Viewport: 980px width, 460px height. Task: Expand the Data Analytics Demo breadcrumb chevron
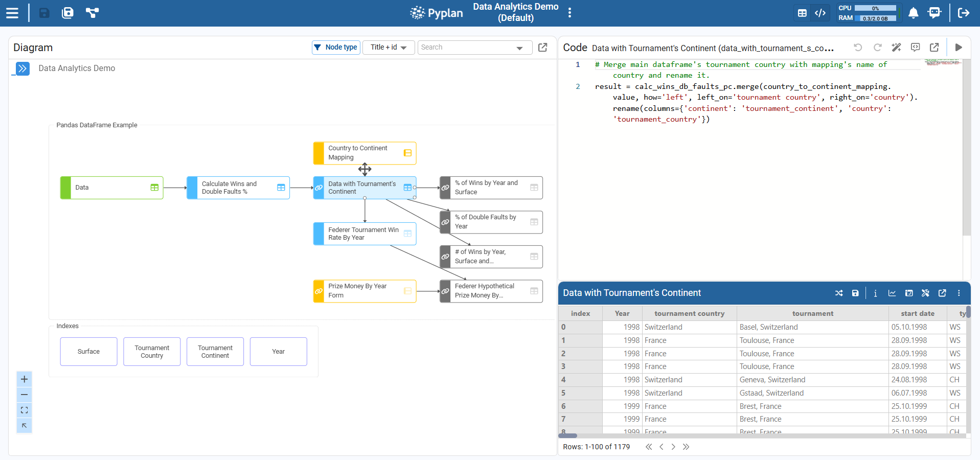tap(22, 68)
